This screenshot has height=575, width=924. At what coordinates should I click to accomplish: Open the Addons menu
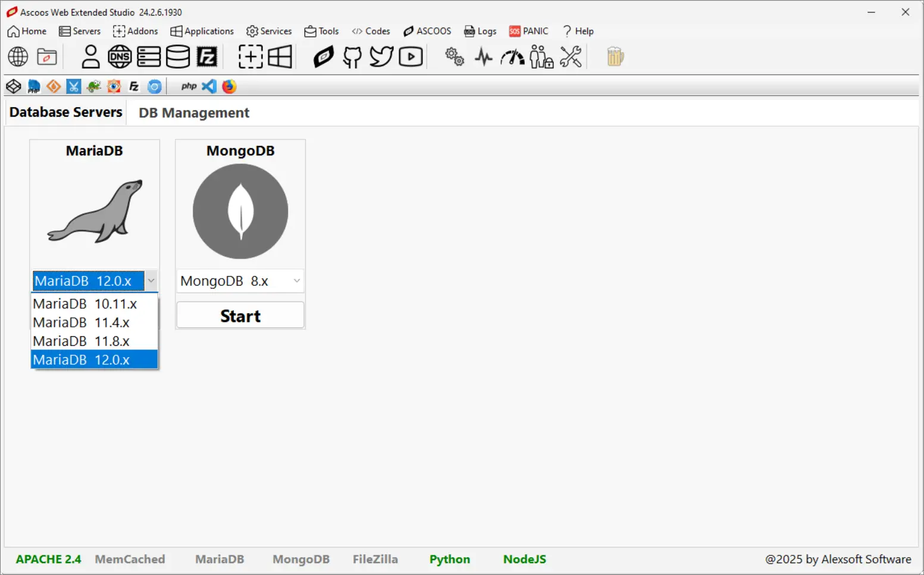(136, 31)
